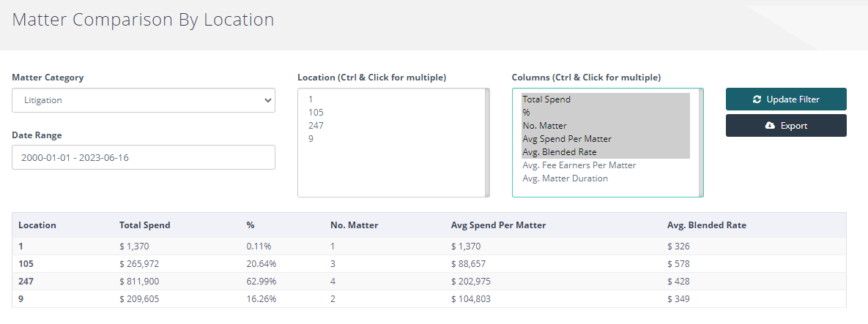Viewport: 868px width, 324px height.
Task: Click the Columns listbox scrollbar
Action: click(x=701, y=143)
